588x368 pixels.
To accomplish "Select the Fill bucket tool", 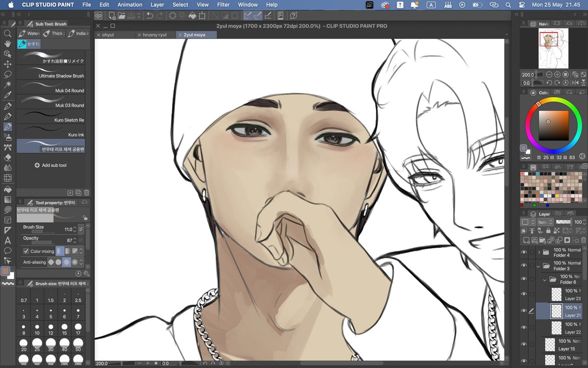I will click(7, 189).
